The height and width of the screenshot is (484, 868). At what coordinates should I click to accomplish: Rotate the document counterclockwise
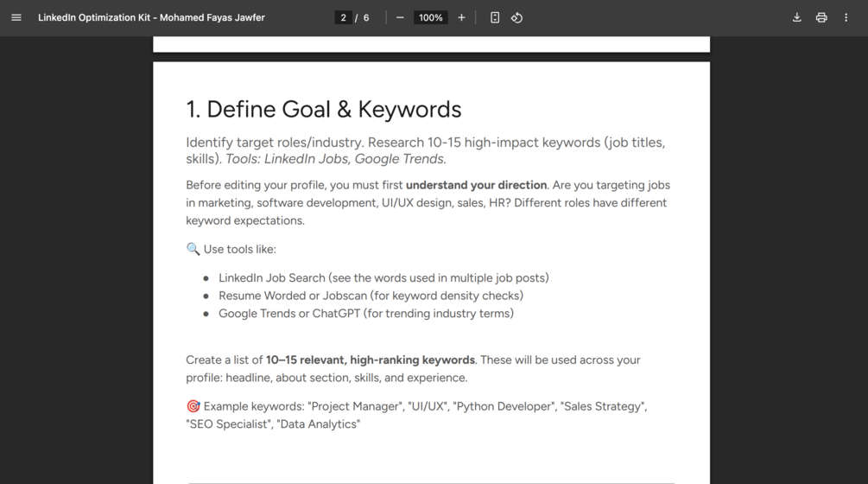click(x=516, y=17)
